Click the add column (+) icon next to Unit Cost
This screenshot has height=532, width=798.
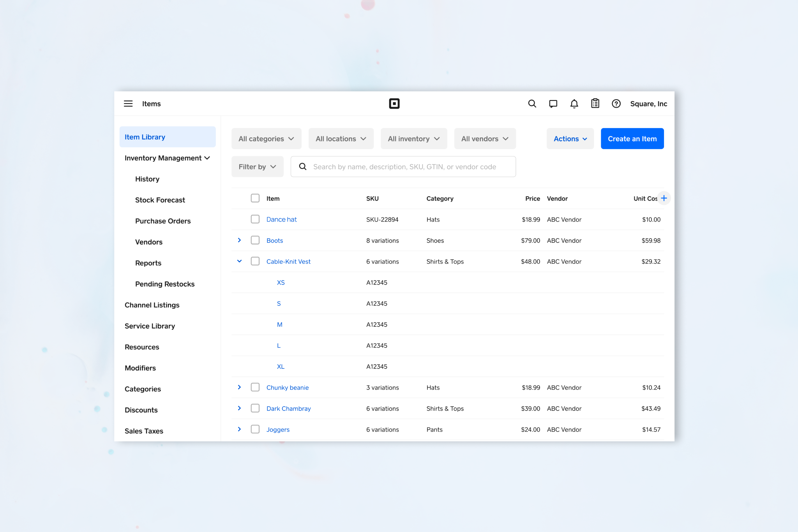664,198
